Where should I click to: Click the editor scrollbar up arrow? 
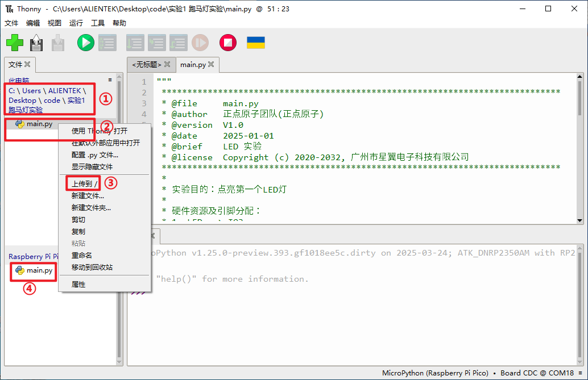click(579, 77)
